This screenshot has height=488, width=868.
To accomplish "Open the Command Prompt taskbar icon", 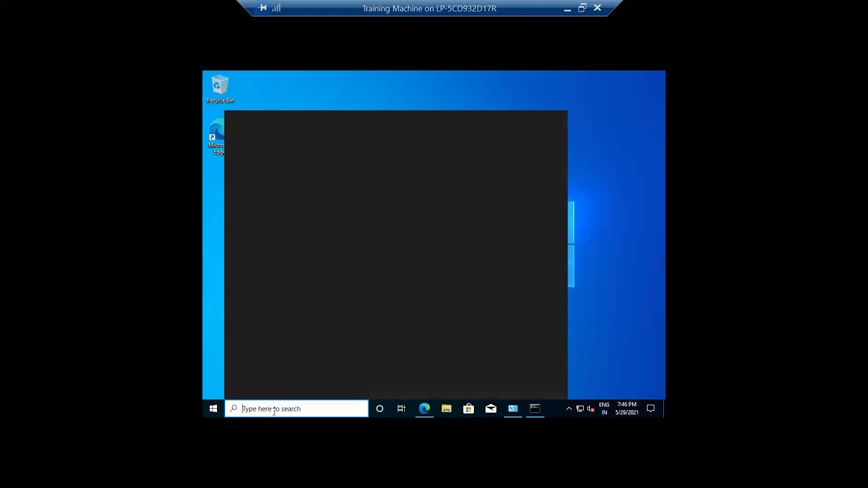I will tap(535, 409).
